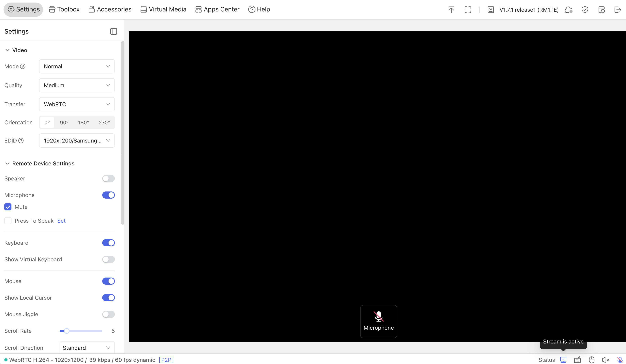
Task: Click the shield security icon
Action: (585, 10)
